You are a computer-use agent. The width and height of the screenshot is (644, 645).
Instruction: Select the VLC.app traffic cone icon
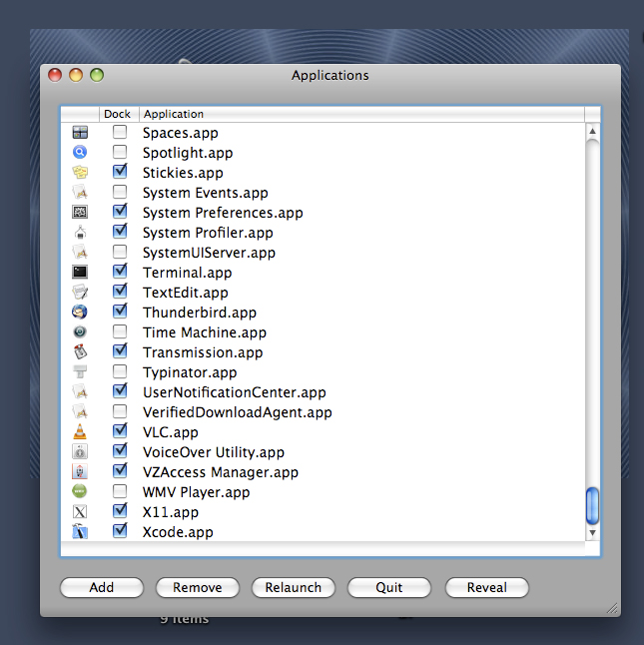[x=80, y=432]
